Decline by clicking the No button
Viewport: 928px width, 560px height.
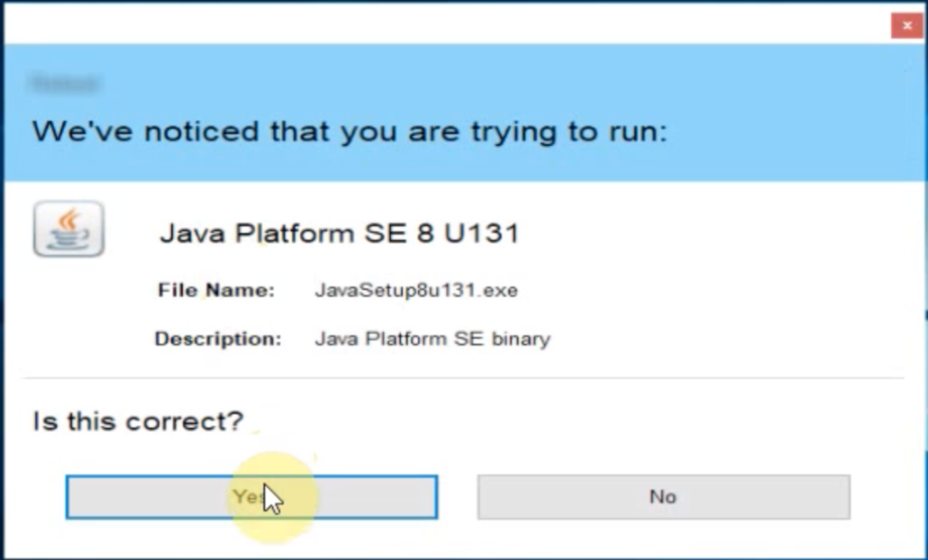664,497
